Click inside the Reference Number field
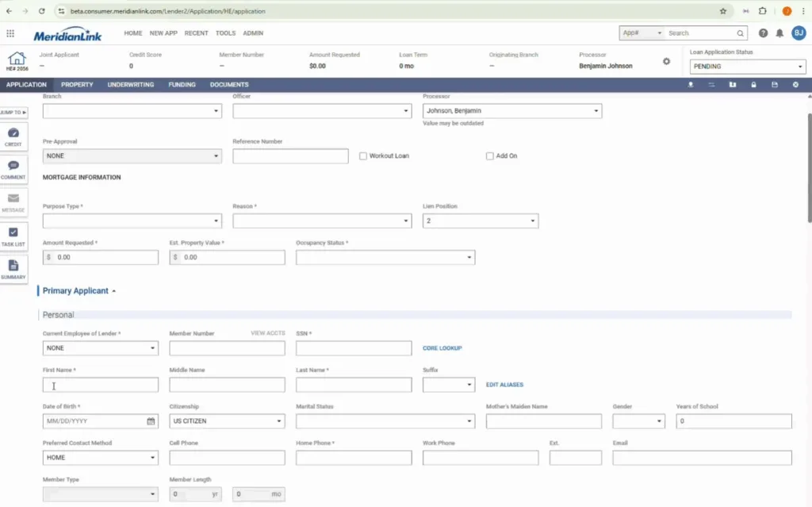Screen dimensions: 812x507 pyautogui.click(x=290, y=156)
